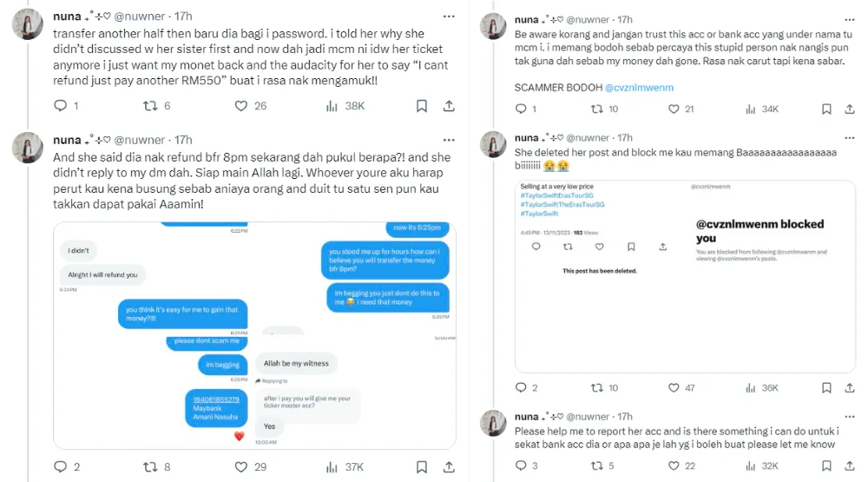Reply to the tweet with 38K views
The height and width of the screenshot is (482, 868).
tap(60, 106)
